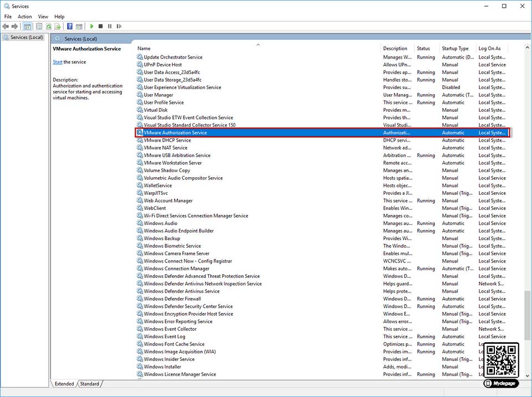532x397 pixels.
Task: Click the Restart Service toolbar icon
Action: [119, 26]
